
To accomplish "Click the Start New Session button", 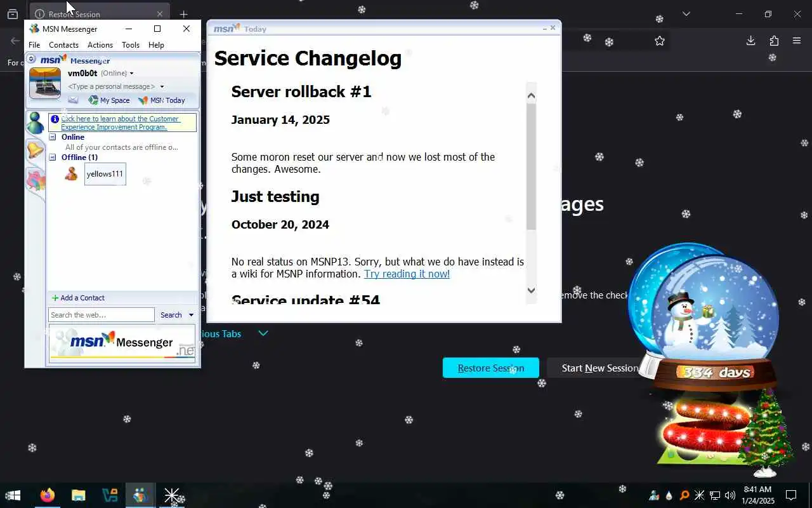I will [x=599, y=368].
